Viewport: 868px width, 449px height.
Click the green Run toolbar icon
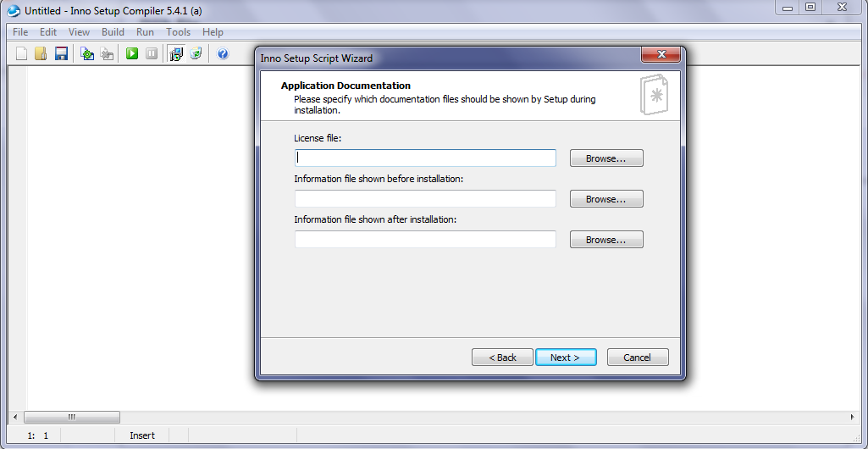132,53
